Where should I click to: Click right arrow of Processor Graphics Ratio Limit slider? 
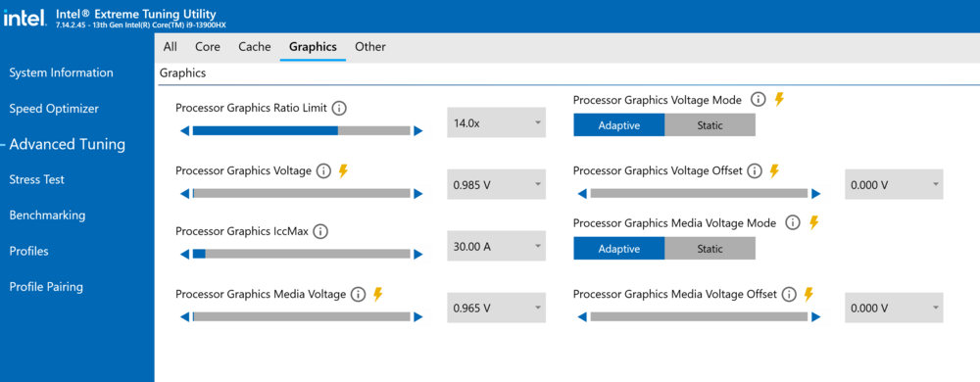[418, 131]
